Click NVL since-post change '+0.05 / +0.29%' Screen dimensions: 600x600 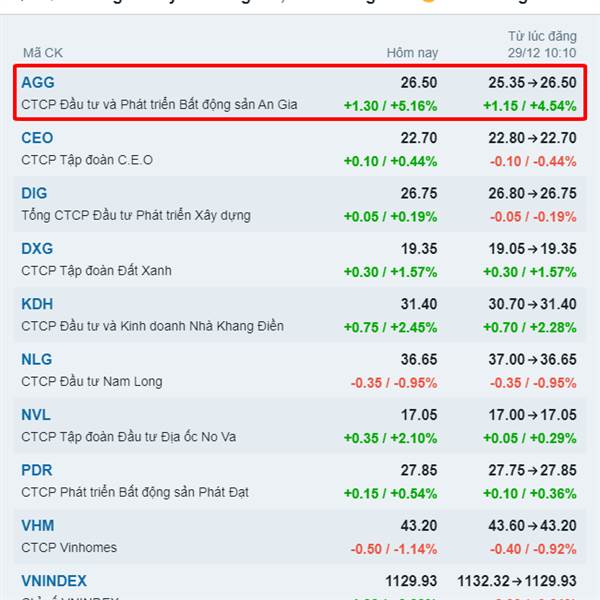coord(530,439)
